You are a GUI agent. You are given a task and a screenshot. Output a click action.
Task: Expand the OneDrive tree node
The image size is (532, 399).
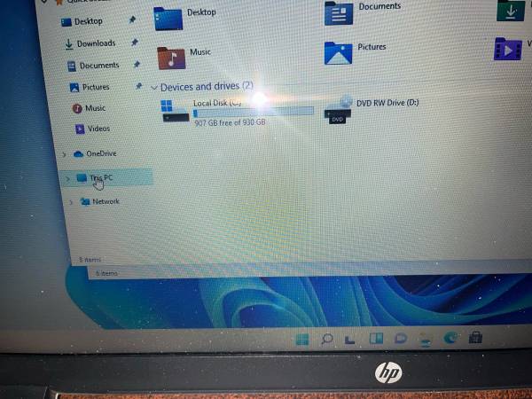(66, 154)
